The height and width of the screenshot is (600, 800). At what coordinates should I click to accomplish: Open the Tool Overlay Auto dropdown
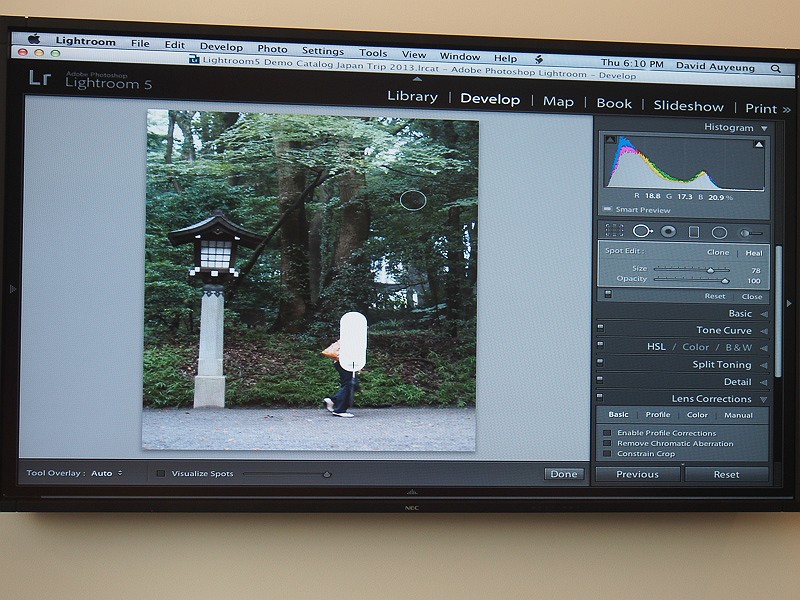pos(107,473)
